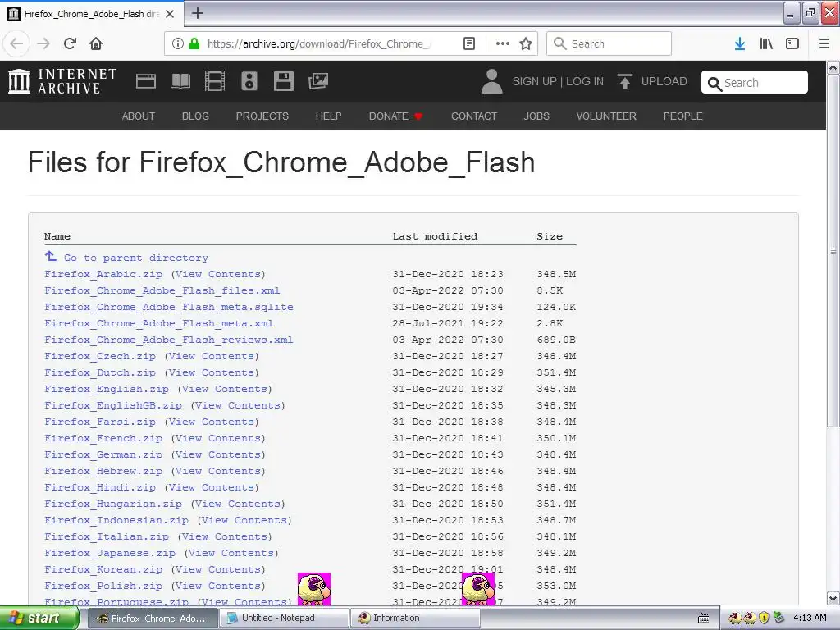Open the DONATE menu item
The width and height of the screenshot is (840, 630).
click(x=396, y=116)
